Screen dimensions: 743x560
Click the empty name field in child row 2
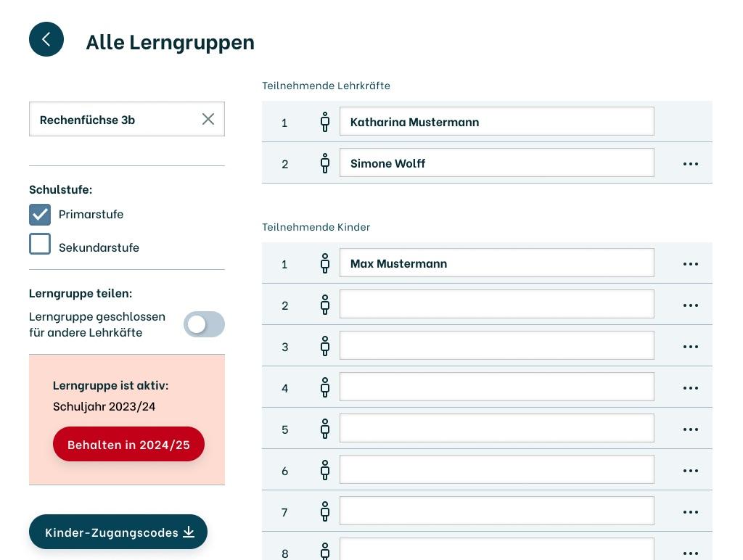coord(496,305)
